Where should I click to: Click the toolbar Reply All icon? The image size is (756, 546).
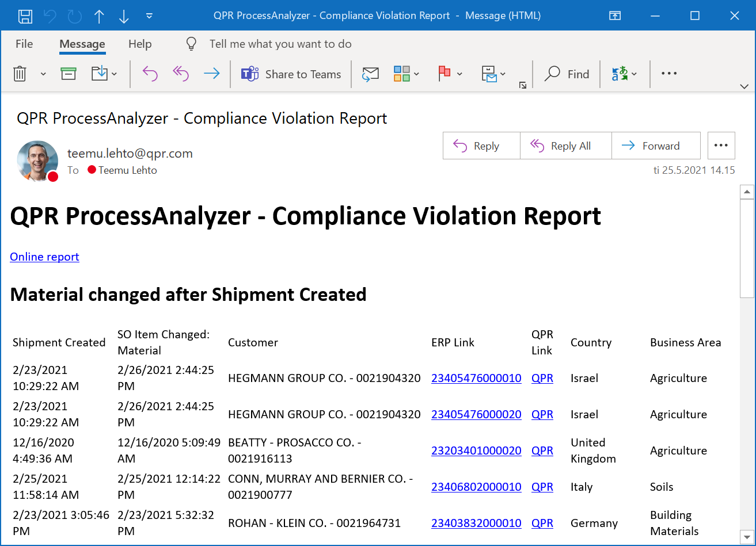tap(181, 74)
